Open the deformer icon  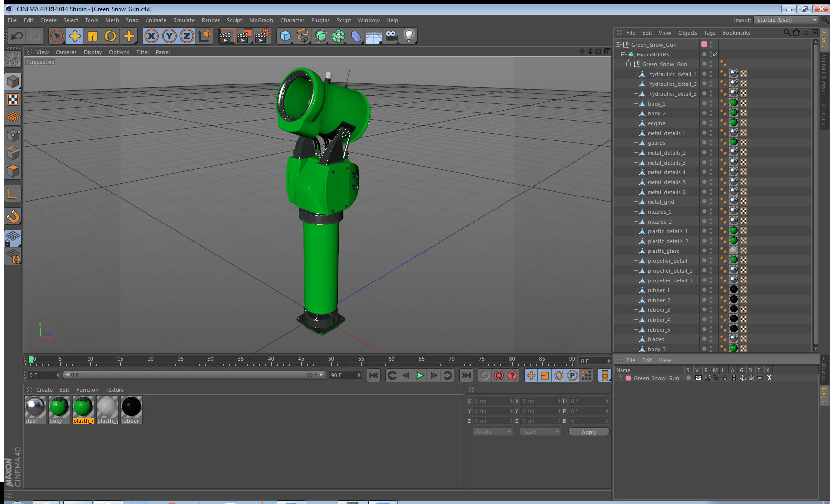356,36
